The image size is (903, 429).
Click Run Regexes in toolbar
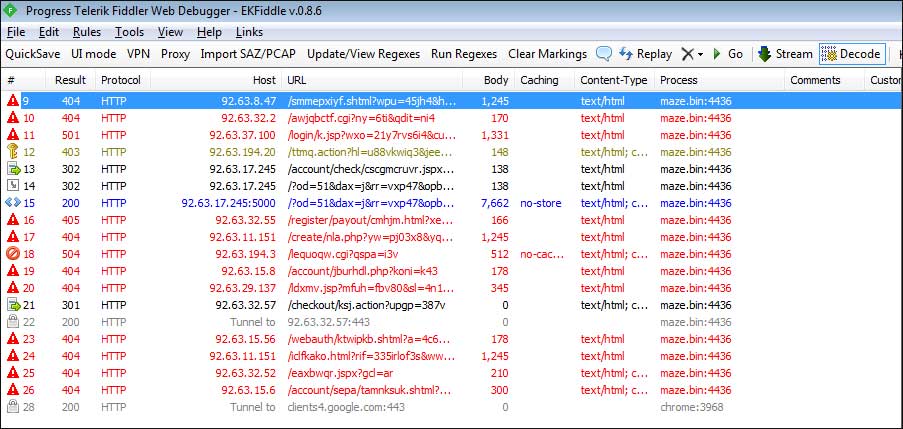click(464, 54)
